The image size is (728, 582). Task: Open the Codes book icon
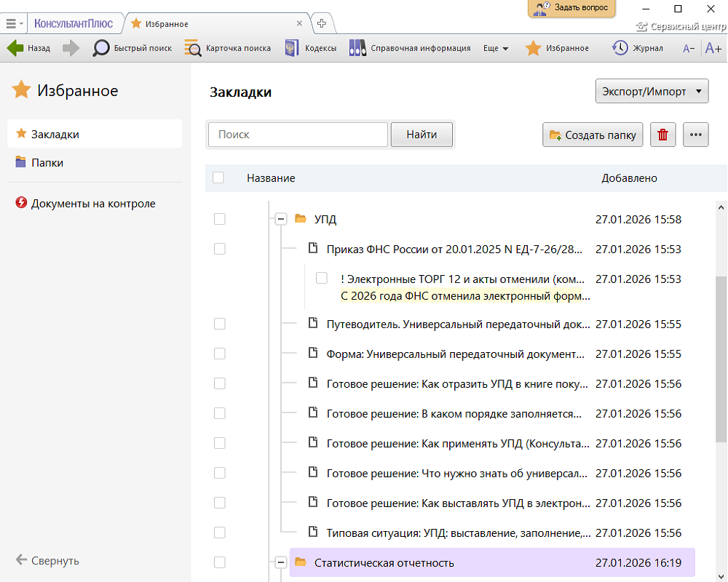coord(292,48)
